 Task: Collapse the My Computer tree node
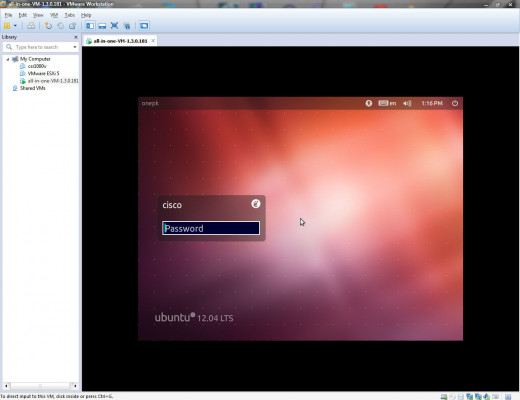point(8,59)
